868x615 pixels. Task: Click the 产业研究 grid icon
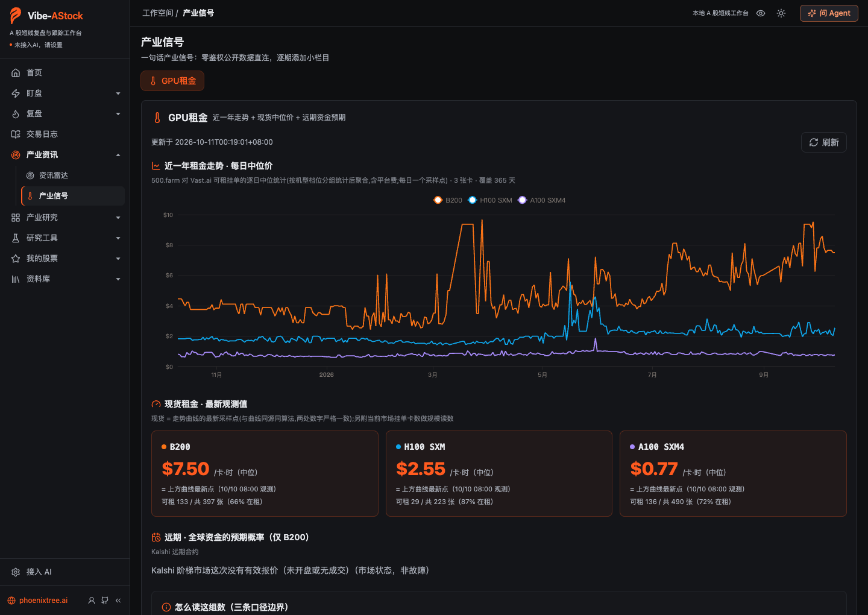tap(16, 218)
